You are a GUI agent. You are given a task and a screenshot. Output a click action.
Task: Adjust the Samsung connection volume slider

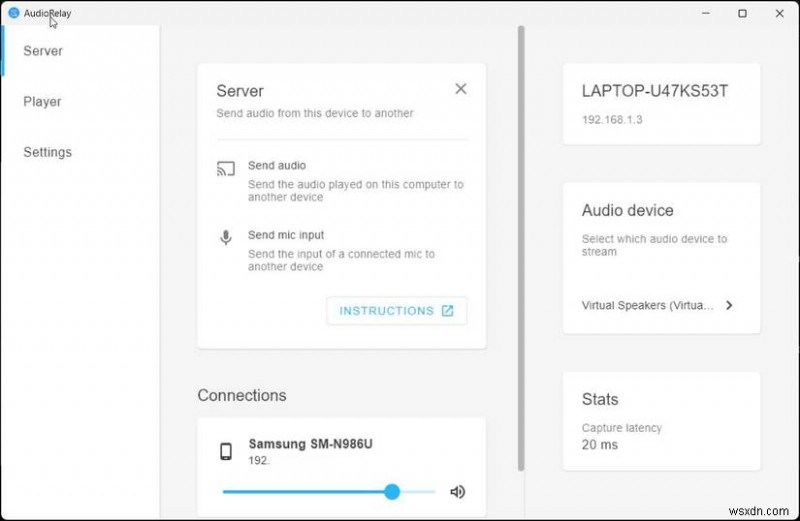pyautogui.click(x=329, y=492)
